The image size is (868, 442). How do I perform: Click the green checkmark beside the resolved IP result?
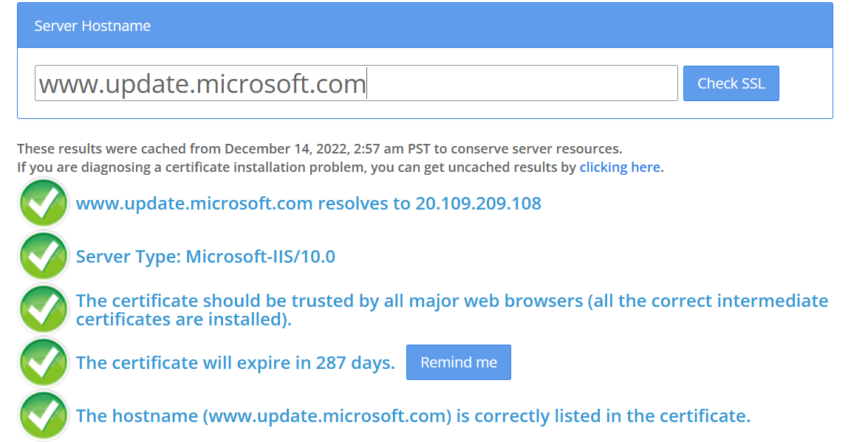click(x=44, y=203)
